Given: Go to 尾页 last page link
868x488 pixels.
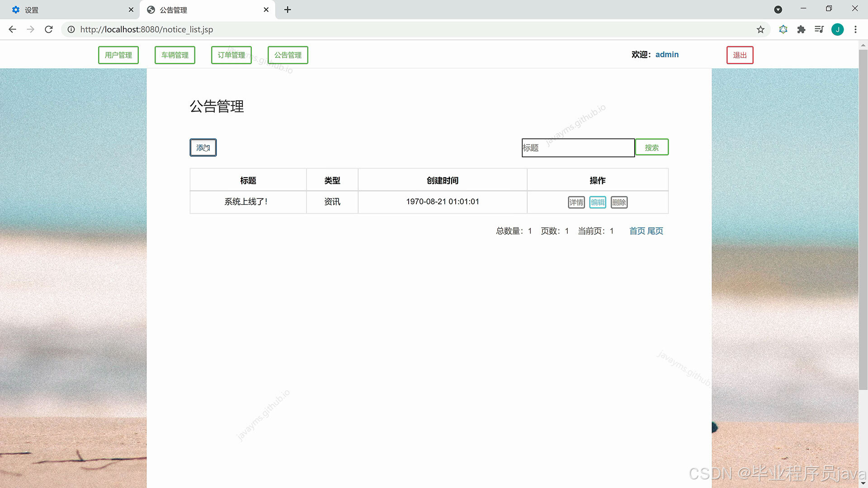Looking at the screenshot, I should point(655,231).
